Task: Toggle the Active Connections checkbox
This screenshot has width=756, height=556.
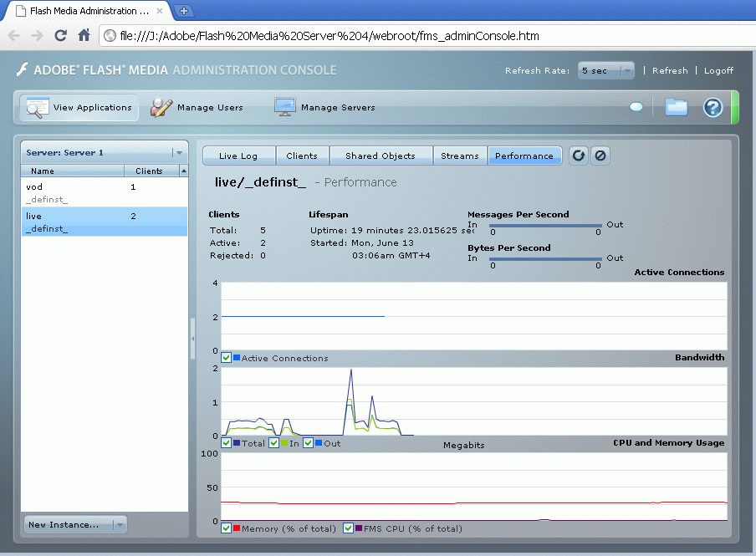Action: pos(226,358)
